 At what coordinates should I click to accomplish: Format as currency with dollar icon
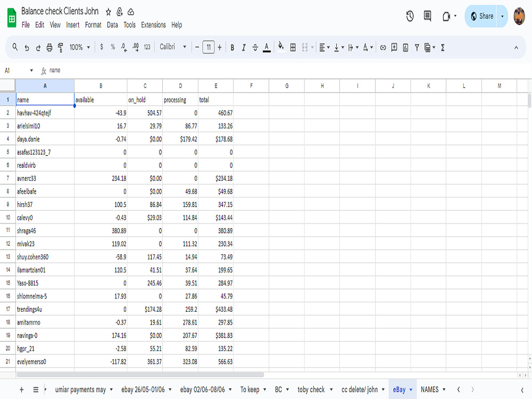point(102,47)
